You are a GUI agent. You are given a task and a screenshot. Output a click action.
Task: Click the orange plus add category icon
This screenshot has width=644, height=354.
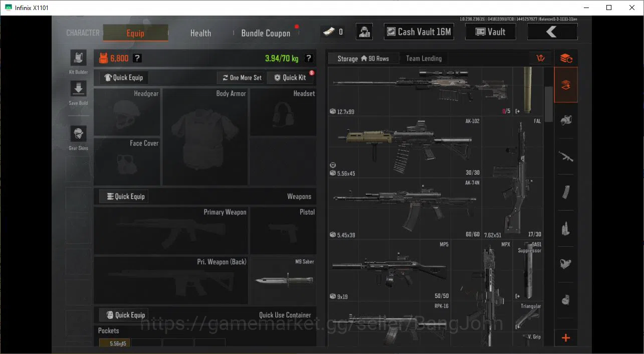(x=566, y=338)
